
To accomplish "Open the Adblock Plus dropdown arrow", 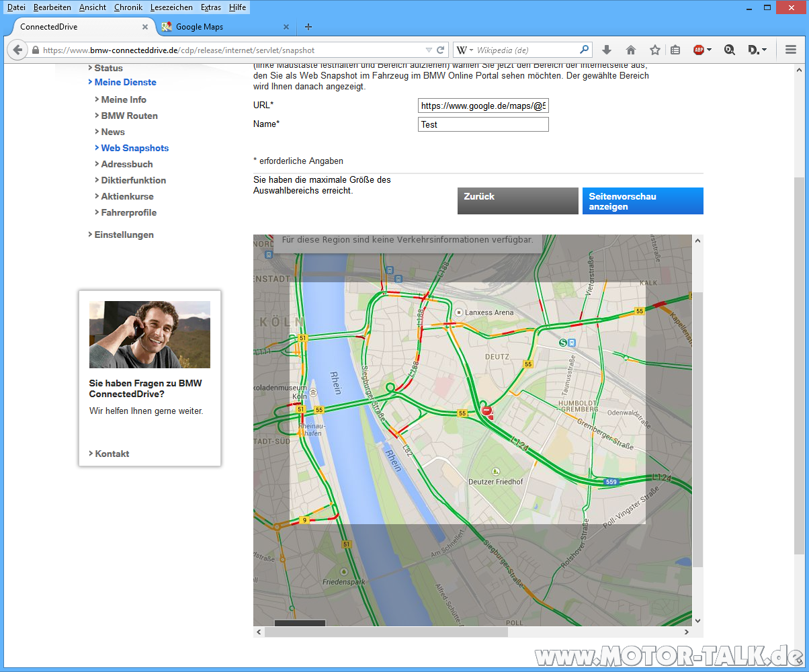I will pos(709,50).
